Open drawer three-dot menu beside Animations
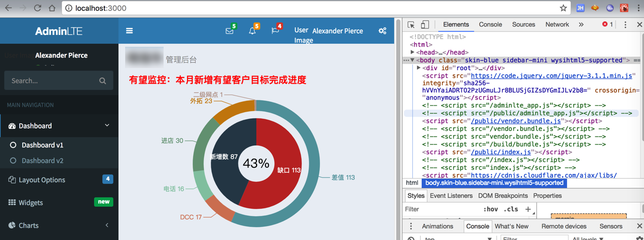The height and width of the screenshot is (240, 644). [411, 226]
